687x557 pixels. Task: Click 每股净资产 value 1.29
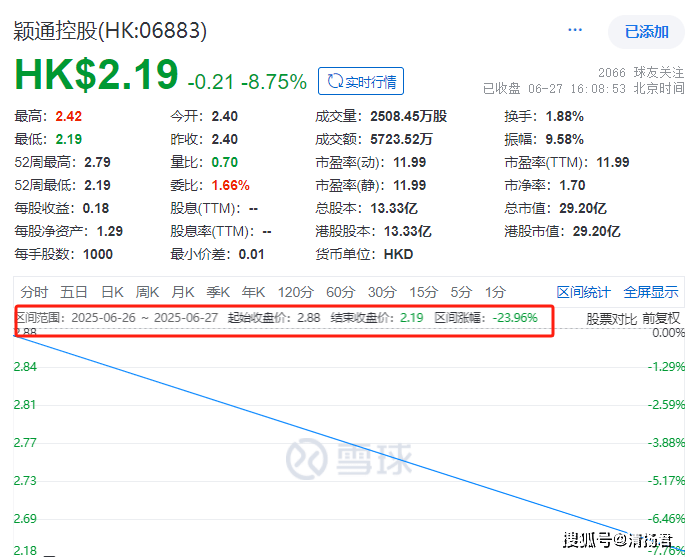coord(110,231)
